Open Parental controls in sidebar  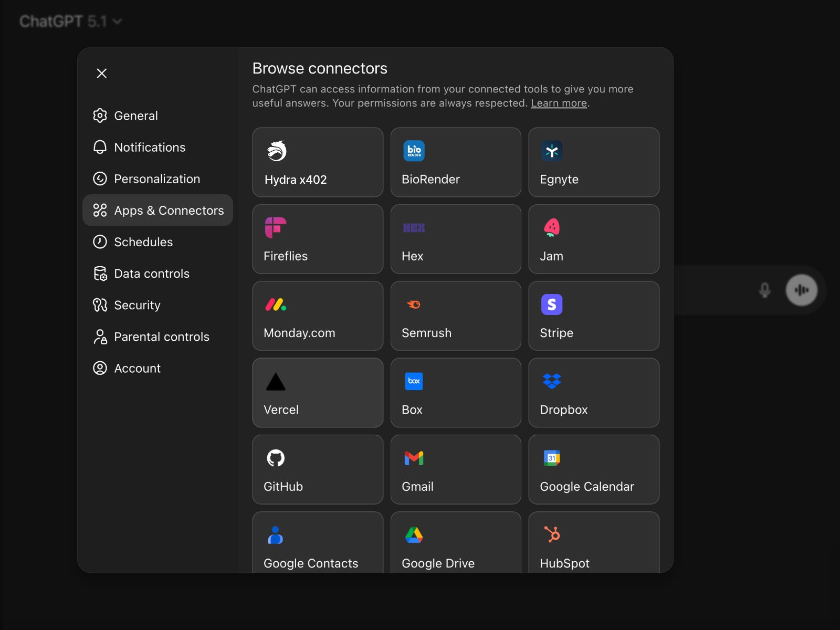[161, 337]
